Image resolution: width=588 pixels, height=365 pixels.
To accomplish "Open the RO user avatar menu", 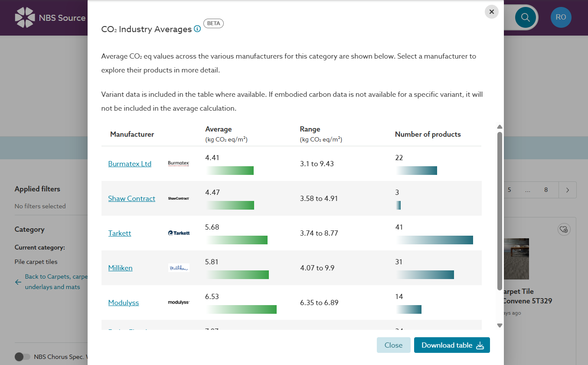I will (561, 17).
